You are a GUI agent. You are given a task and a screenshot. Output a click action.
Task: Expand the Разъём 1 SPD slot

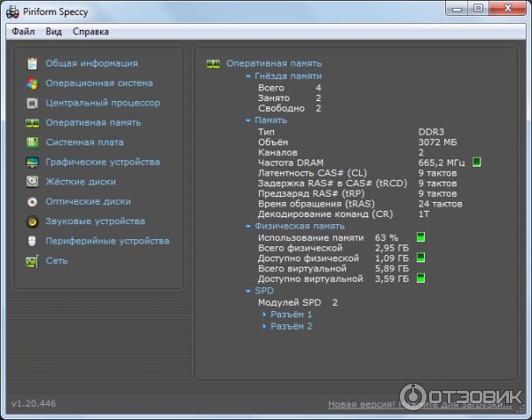291,315
